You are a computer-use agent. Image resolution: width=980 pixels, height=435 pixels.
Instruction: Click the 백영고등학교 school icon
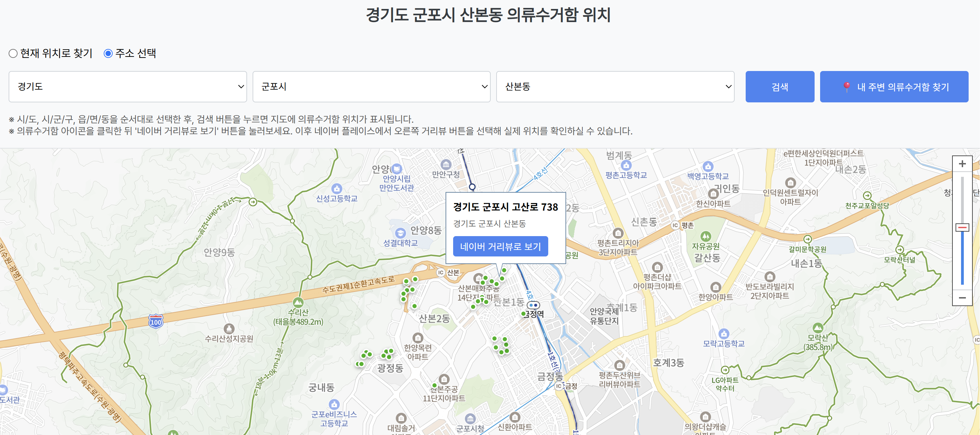(x=708, y=166)
